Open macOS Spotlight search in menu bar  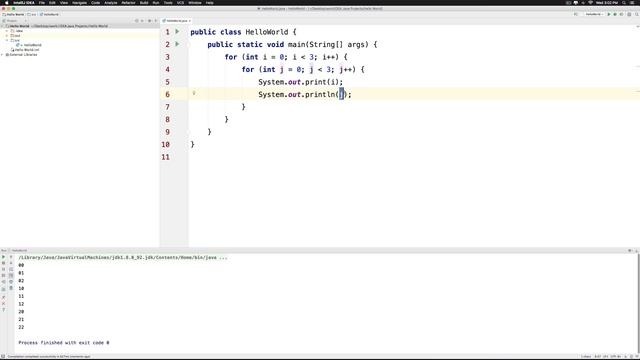click(x=624, y=2)
